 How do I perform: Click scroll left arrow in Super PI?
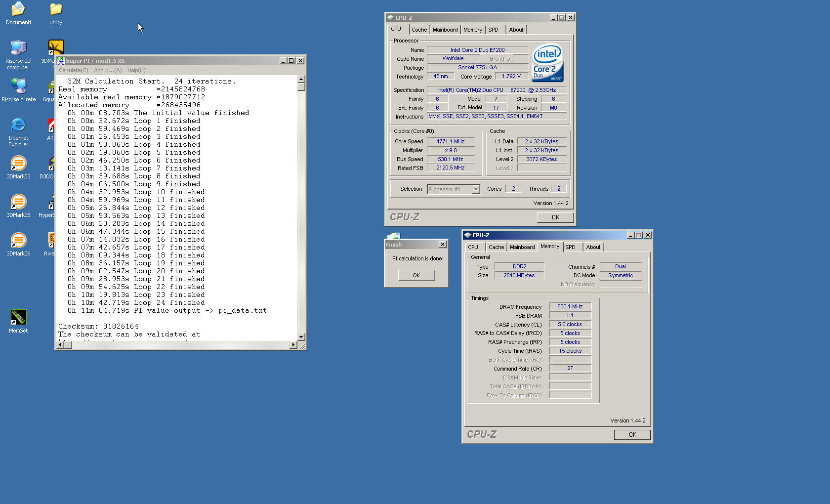(x=60, y=345)
